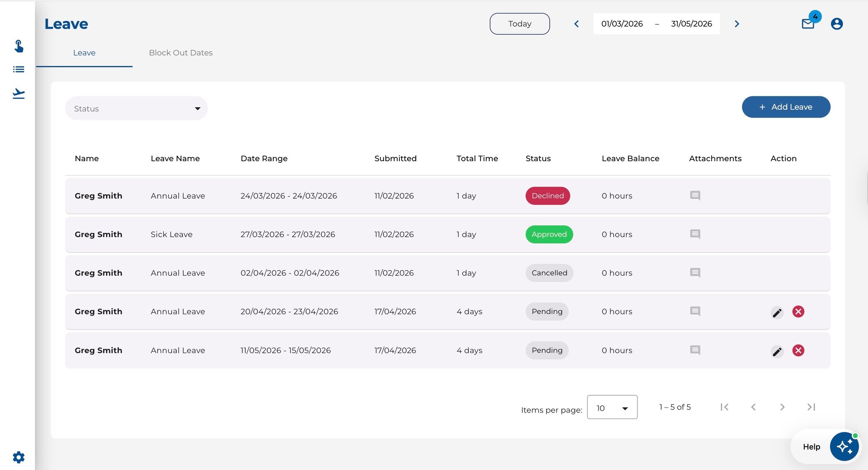Click the Add Leave button
Screen dimensions: 868x470
click(786, 107)
